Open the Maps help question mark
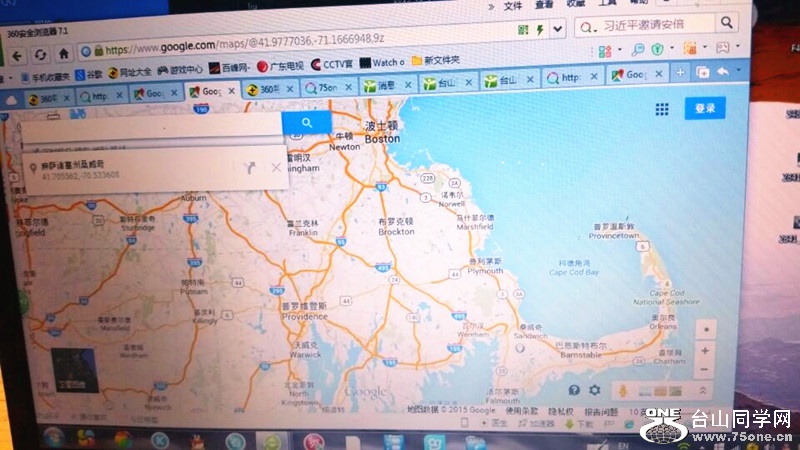 pos(575,390)
